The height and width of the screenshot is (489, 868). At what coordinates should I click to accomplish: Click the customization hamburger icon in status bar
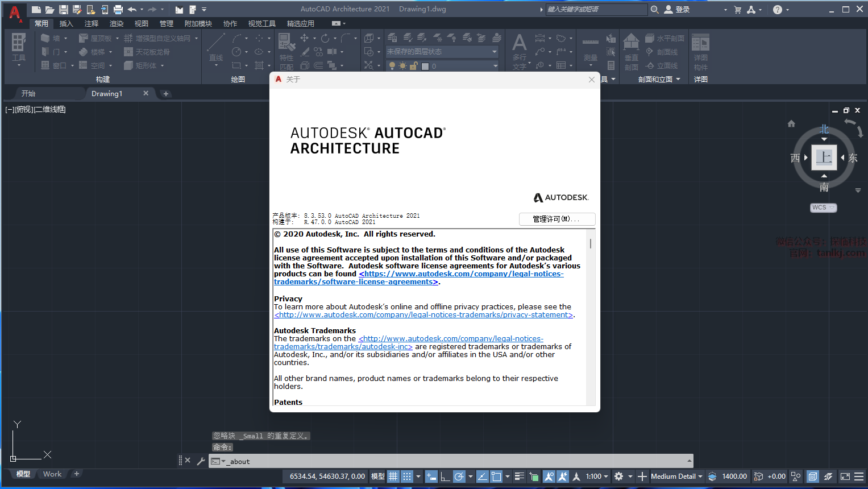(x=859, y=476)
